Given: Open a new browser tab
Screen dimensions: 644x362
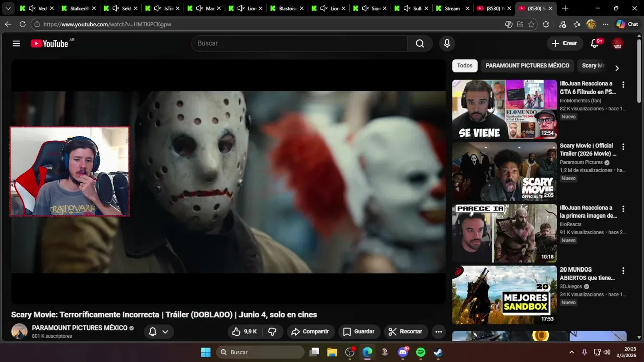Looking at the screenshot, I should point(565,8).
